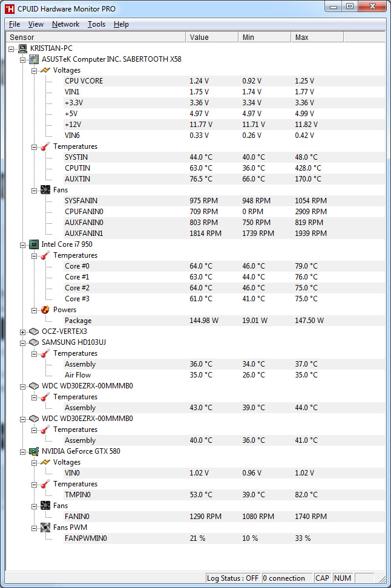Click the 0 connection status field
Image resolution: width=391 pixels, height=588 pixels.
(x=287, y=578)
